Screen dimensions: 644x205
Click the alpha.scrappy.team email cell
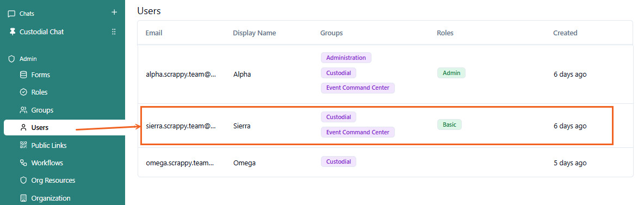click(181, 74)
